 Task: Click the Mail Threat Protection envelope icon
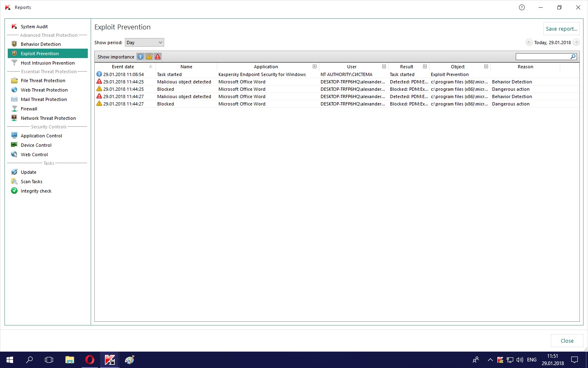pos(14,99)
